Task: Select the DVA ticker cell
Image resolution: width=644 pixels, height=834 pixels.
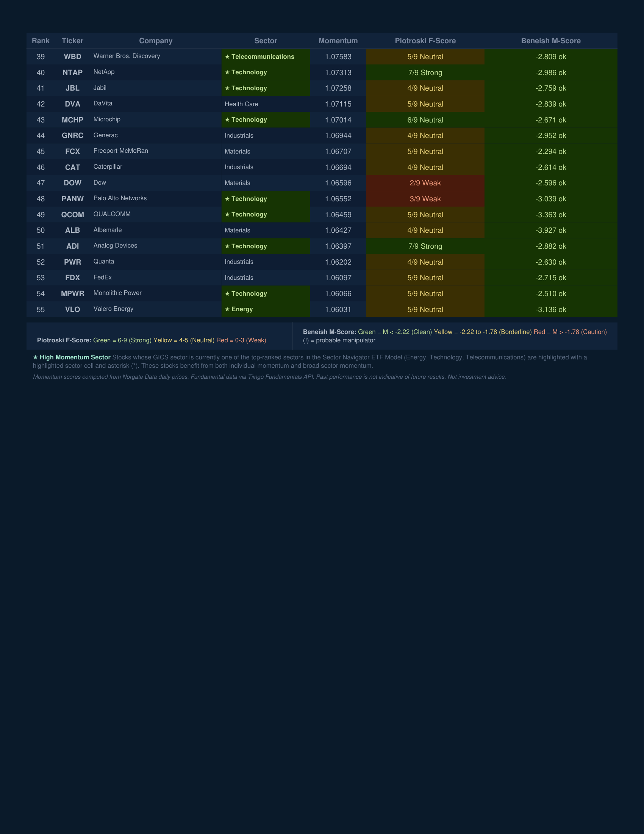Action: pyautogui.click(x=72, y=104)
